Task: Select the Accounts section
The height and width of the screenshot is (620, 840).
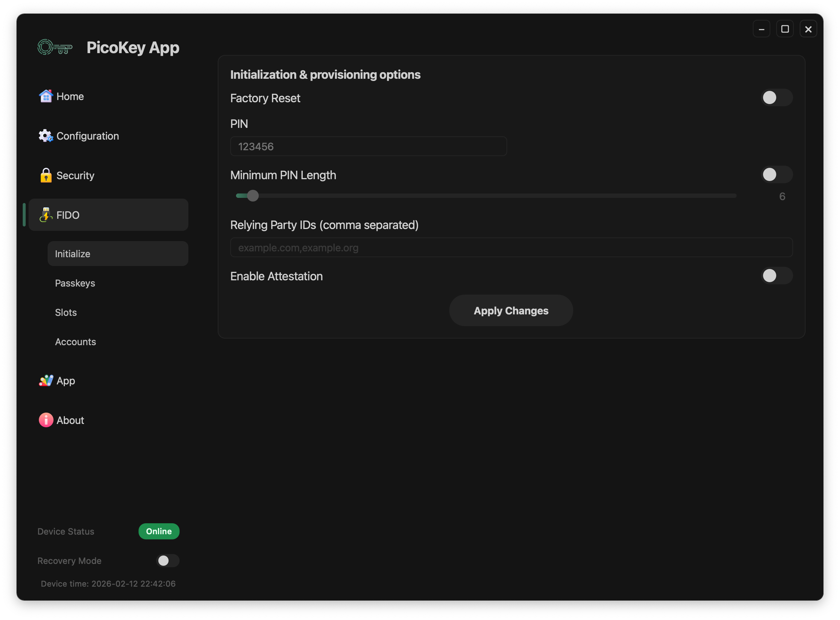Action: pos(75,342)
